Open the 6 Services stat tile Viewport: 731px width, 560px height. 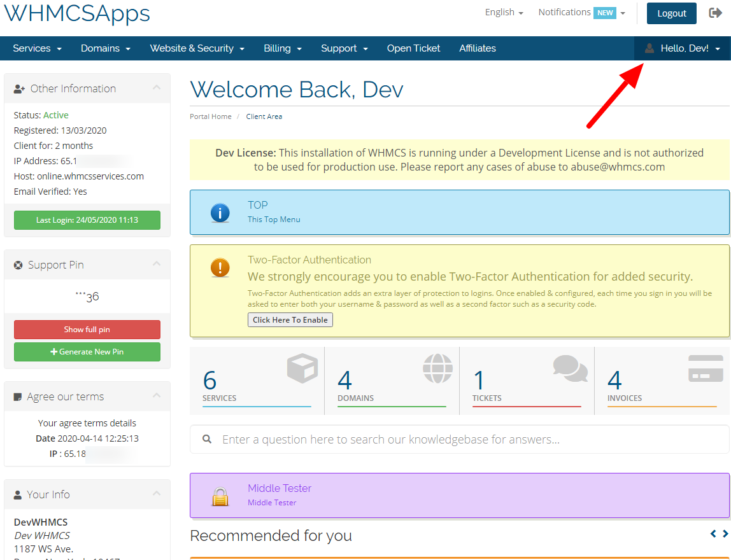257,381
